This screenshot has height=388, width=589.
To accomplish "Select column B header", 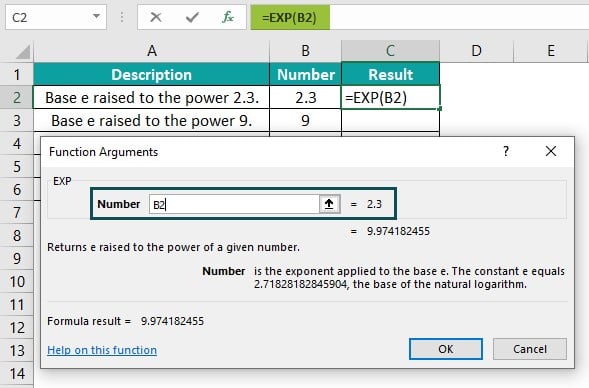I will (x=305, y=51).
